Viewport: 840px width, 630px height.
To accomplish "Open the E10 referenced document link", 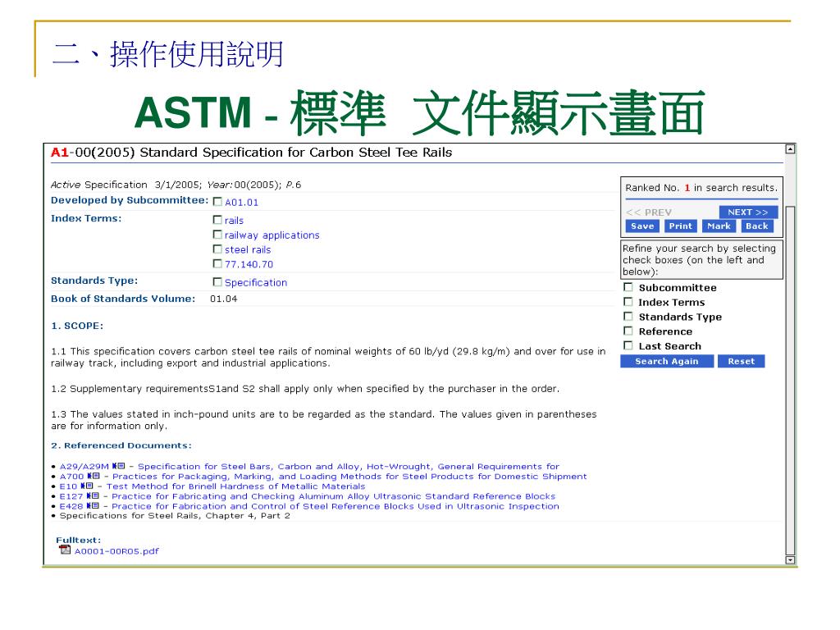I will (69, 486).
